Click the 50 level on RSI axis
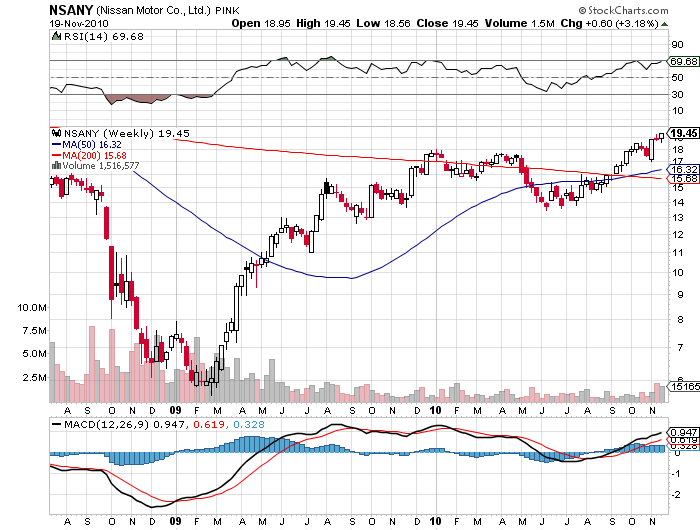Image resolution: width=700 pixels, height=530 pixels. click(x=677, y=78)
